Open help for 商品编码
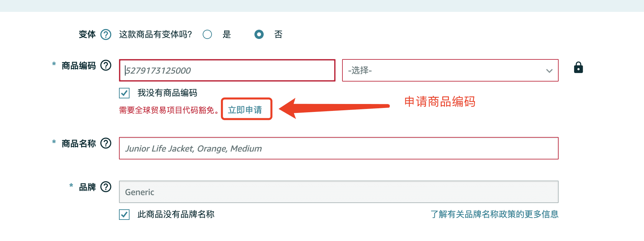The height and width of the screenshot is (241, 644). (106, 66)
